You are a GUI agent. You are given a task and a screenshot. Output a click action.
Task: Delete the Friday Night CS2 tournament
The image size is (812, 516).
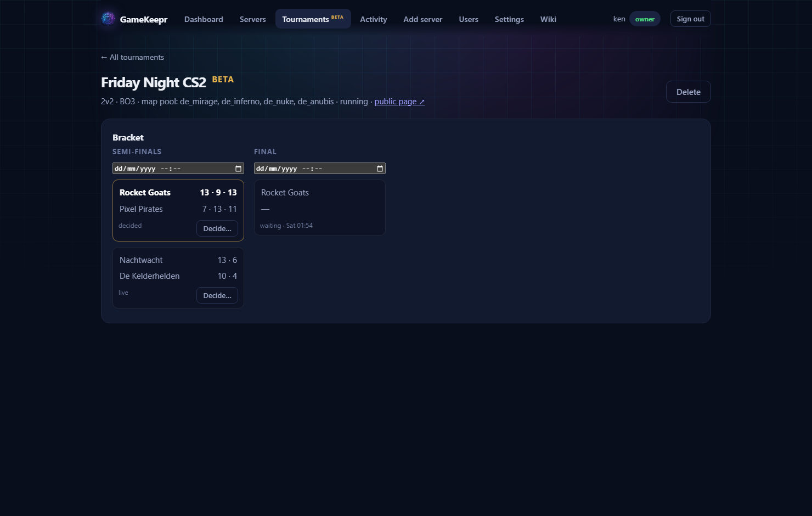click(x=688, y=92)
